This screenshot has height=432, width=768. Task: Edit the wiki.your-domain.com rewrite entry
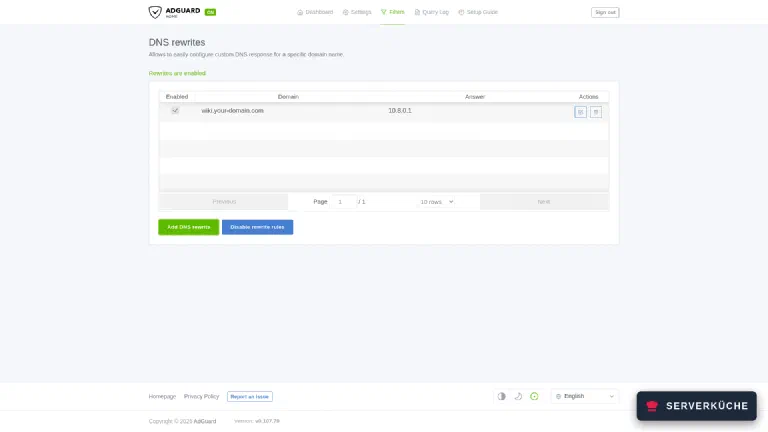coord(580,112)
